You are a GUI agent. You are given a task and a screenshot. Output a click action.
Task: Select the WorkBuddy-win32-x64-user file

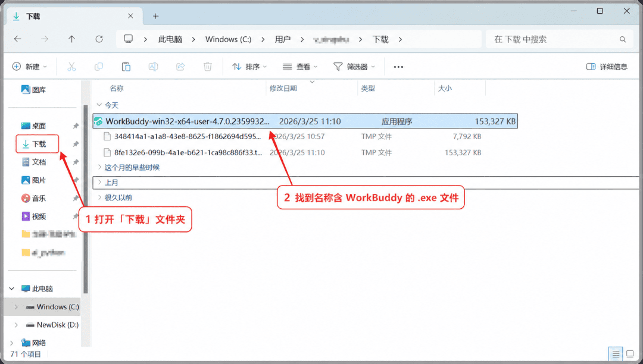point(305,121)
